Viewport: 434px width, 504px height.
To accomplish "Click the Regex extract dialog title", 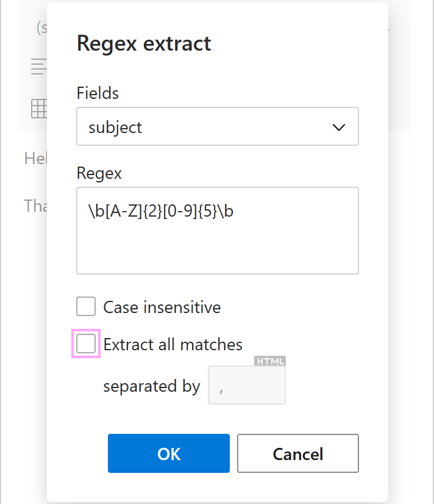I will 144,43.
